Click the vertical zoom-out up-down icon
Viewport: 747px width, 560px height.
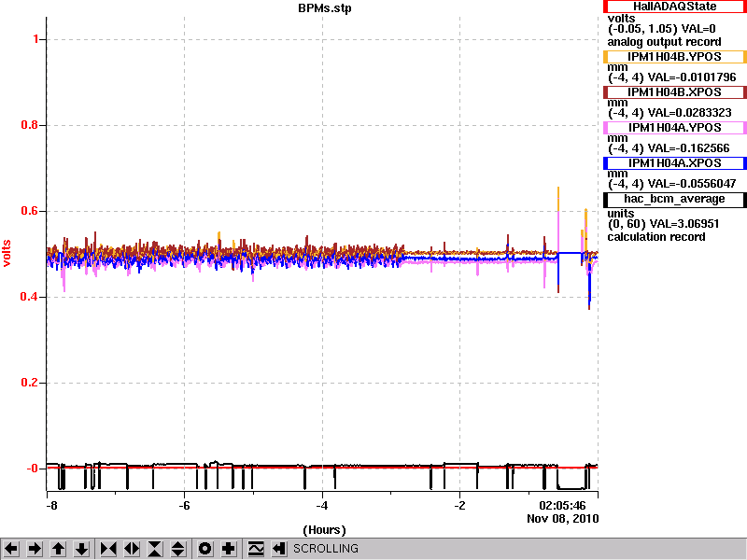coord(178,549)
